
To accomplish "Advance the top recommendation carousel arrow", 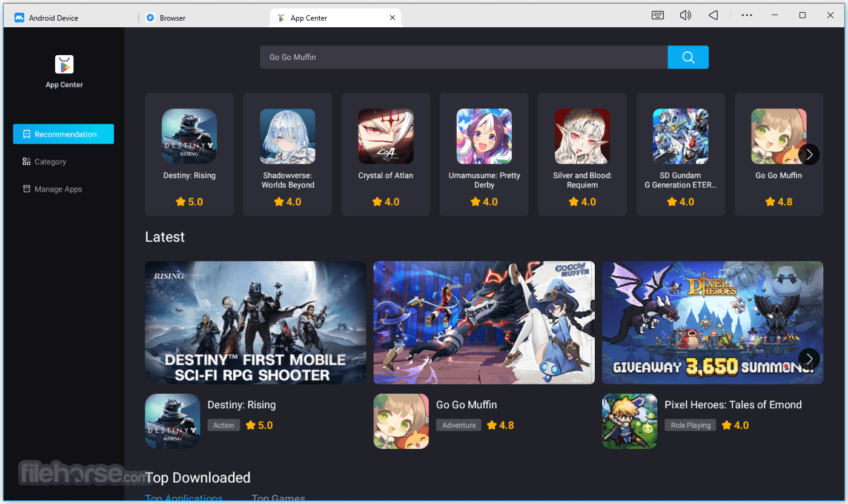I will 809,154.
